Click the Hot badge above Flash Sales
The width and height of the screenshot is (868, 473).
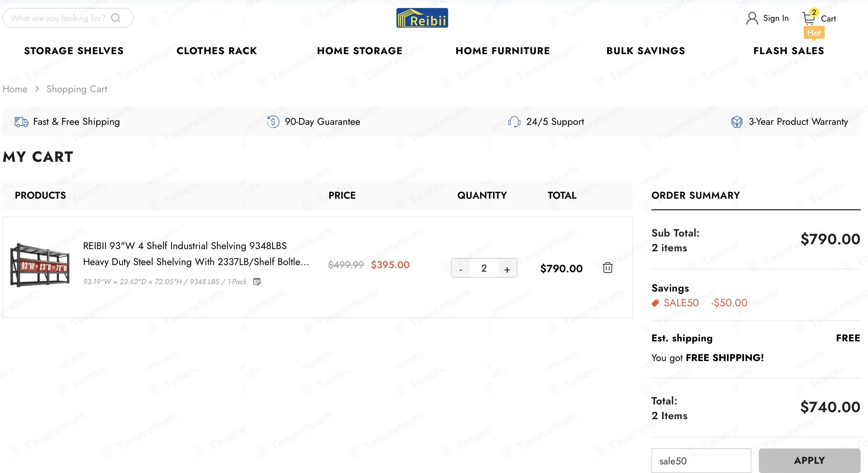[x=814, y=33]
